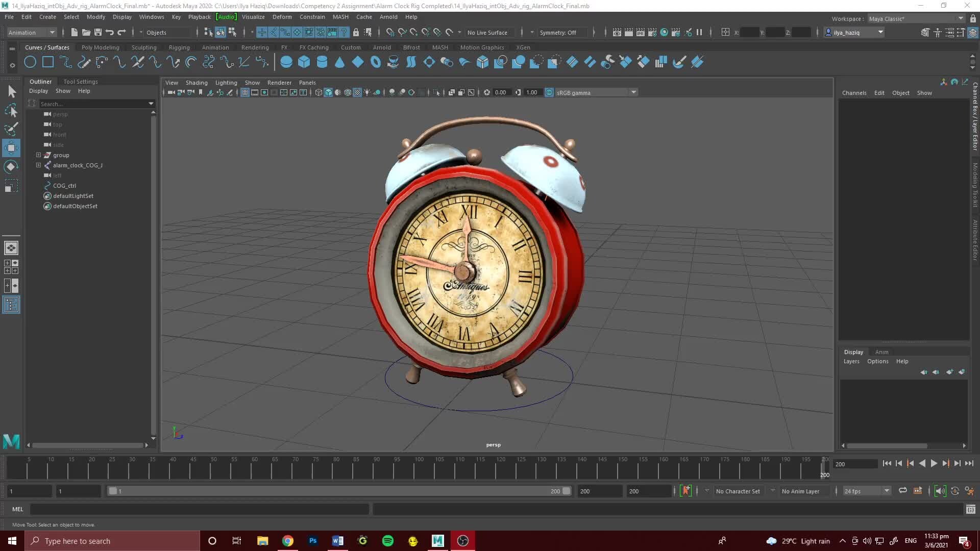Enable No Live Surface toggle option

point(488,32)
